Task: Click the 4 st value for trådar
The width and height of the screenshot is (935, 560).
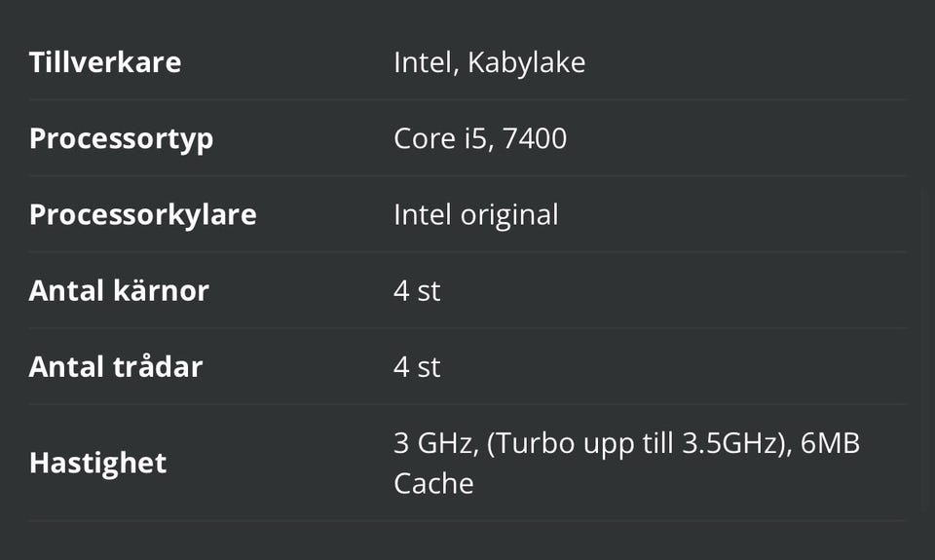Action: pos(417,366)
